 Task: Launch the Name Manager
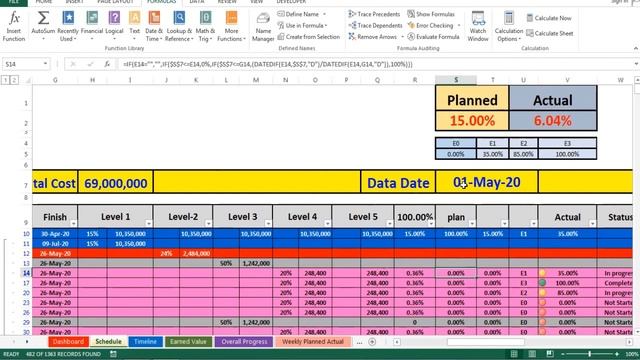click(263, 26)
